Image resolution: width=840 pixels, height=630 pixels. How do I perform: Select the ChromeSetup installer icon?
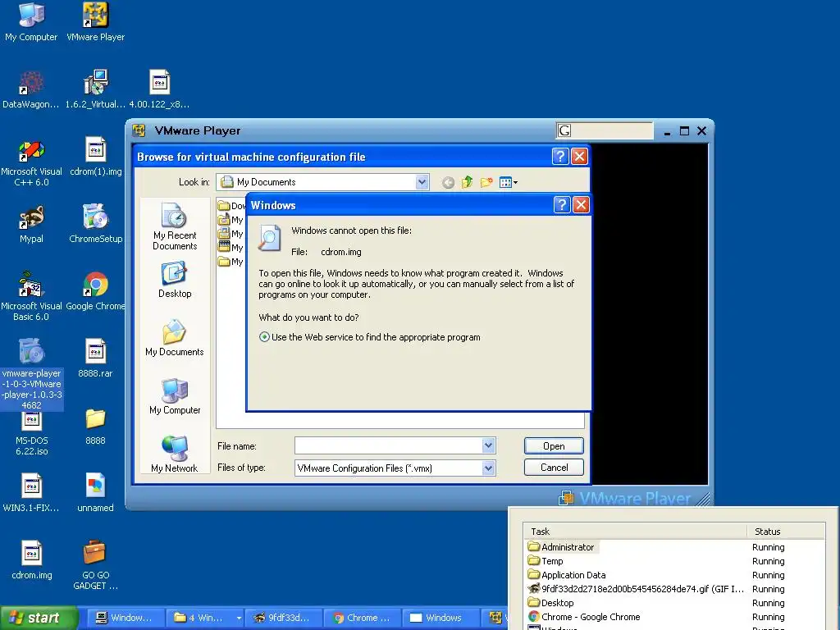[95, 224]
